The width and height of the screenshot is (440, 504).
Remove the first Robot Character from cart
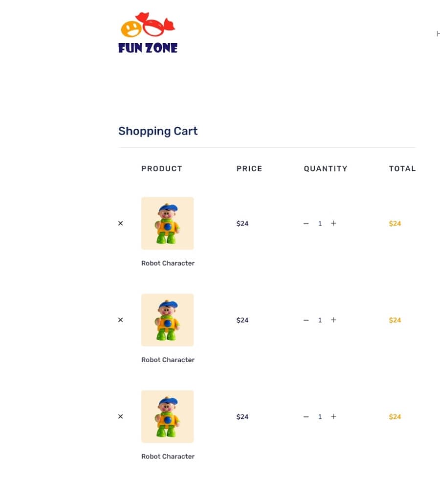121,223
